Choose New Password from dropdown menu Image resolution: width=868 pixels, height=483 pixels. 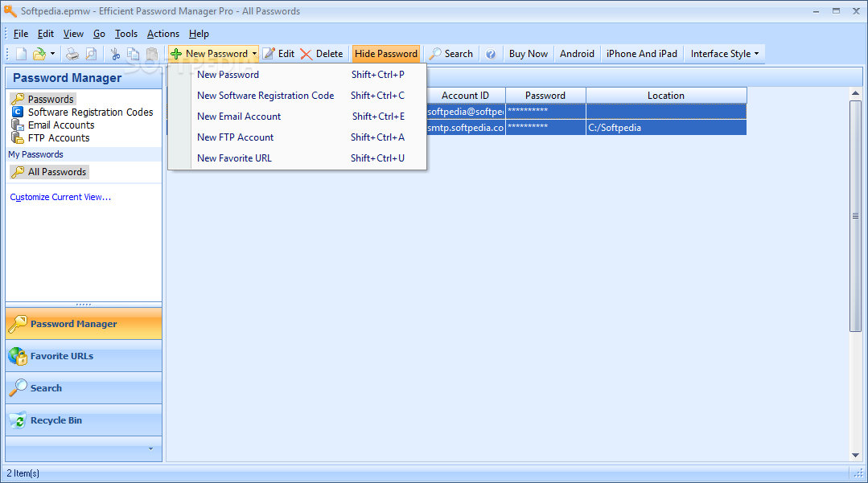(x=298, y=75)
